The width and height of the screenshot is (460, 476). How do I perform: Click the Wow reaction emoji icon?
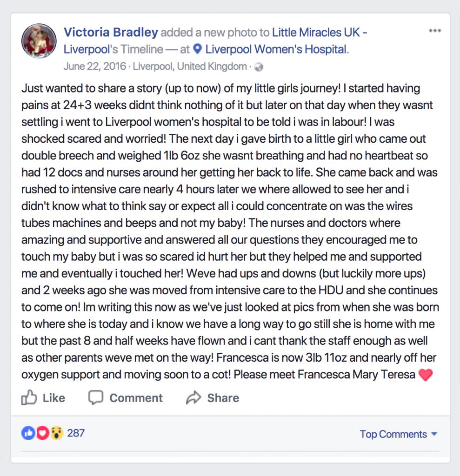point(57,433)
